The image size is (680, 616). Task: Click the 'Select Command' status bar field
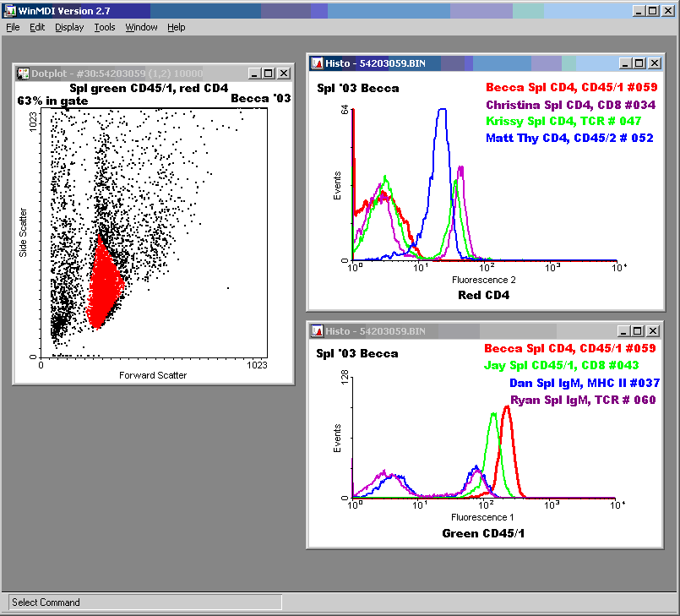144,602
